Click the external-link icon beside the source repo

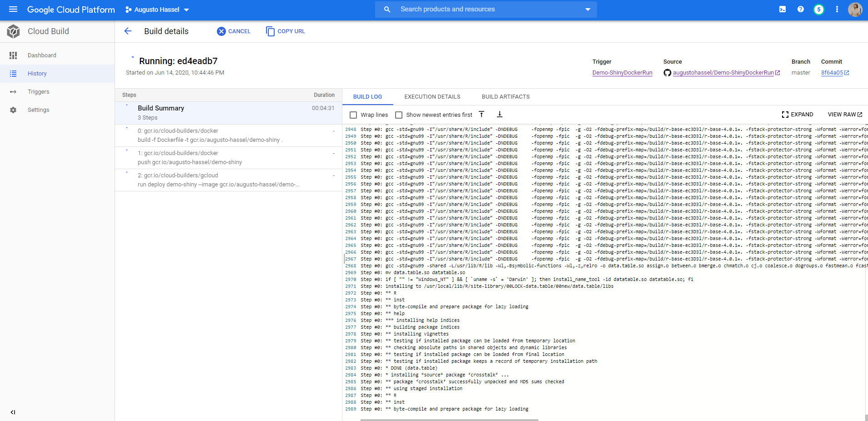click(x=778, y=73)
